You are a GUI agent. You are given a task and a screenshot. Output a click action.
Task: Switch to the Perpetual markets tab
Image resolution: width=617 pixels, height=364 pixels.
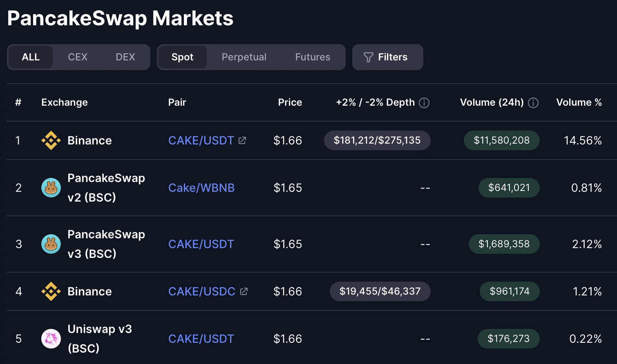click(x=244, y=57)
